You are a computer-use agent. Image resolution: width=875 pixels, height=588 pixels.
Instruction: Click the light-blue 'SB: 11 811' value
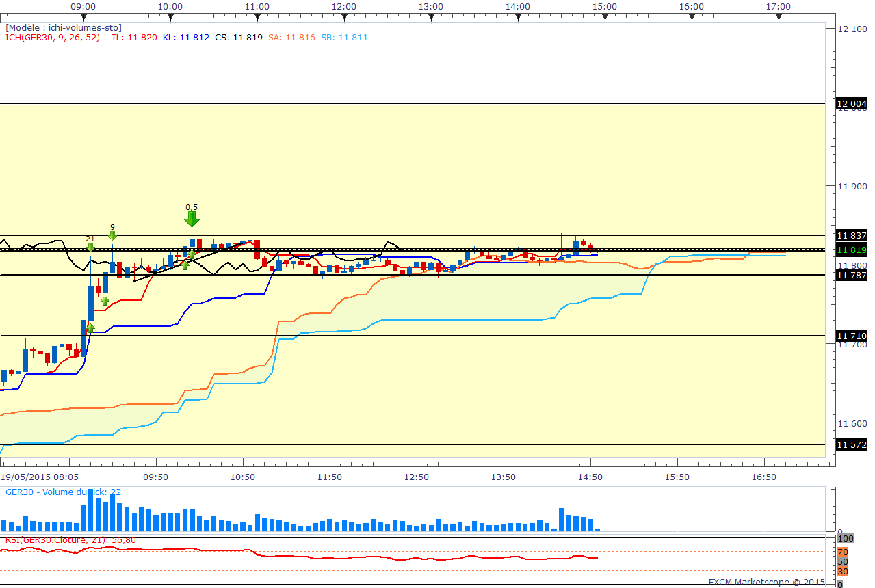coord(344,38)
